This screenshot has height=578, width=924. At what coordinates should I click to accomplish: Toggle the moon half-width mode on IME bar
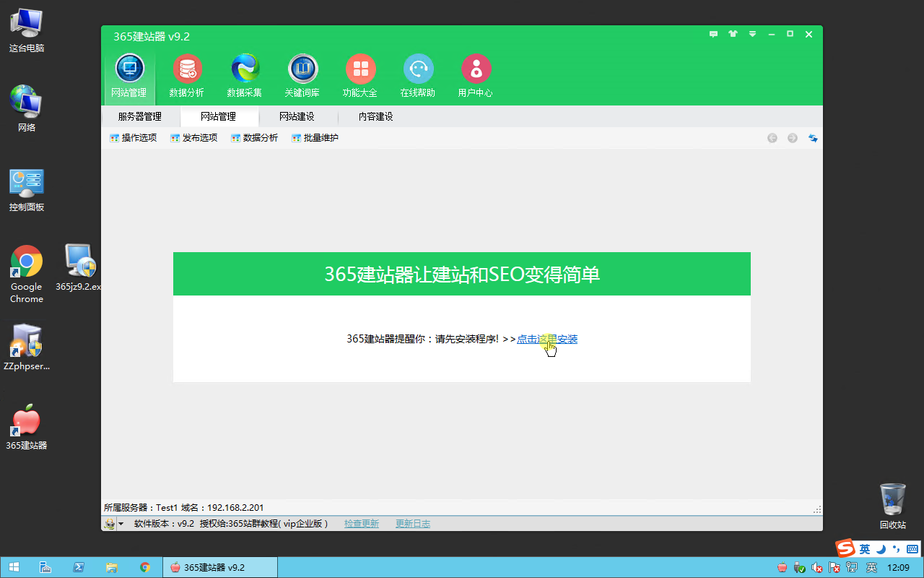point(881,549)
